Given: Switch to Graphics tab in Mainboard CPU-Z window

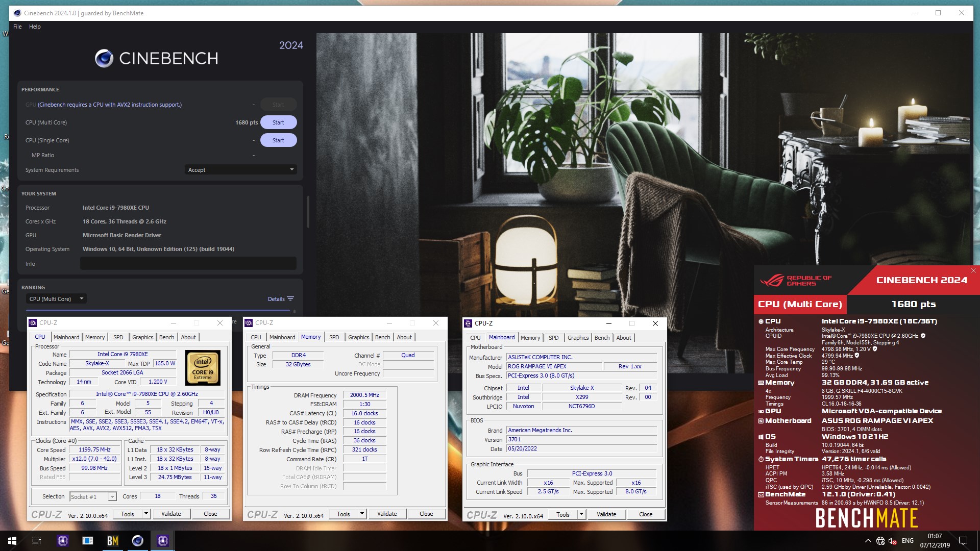Looking at the screenshot, I should [x=578, y=338].
